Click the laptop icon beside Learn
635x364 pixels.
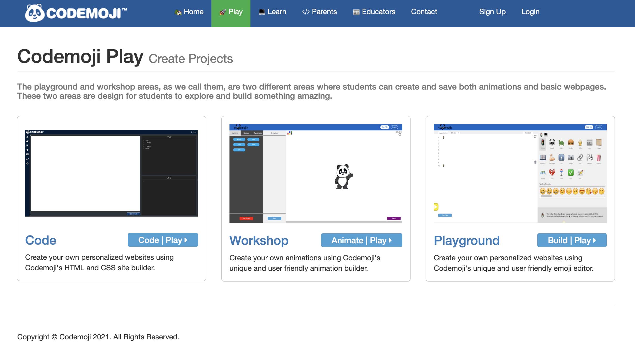click(262, 12)
